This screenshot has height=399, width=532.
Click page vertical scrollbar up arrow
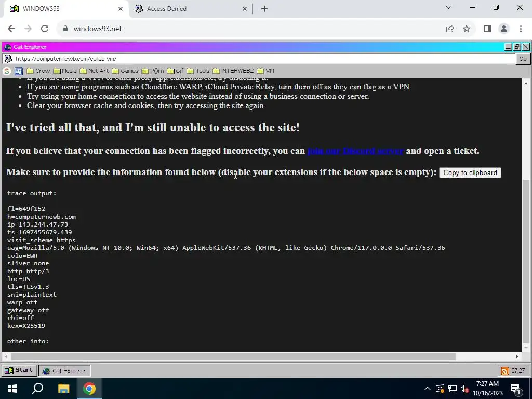(526, 83)
